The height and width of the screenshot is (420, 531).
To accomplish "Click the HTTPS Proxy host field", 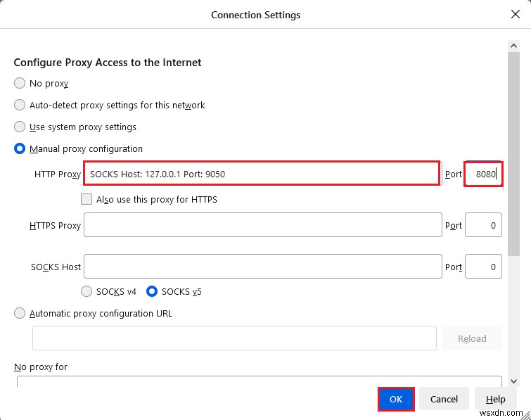I will [x=263, y=225].
